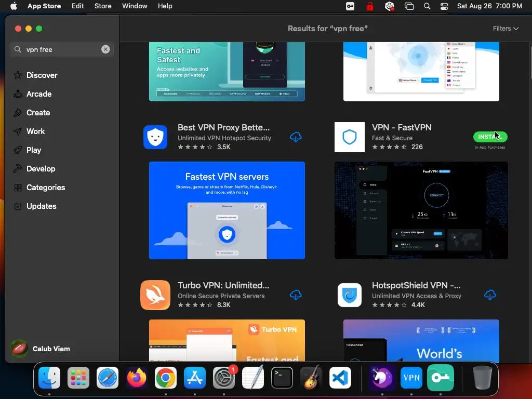Open the Apple menu
The image size is (532, 399).
pos(14,6)
